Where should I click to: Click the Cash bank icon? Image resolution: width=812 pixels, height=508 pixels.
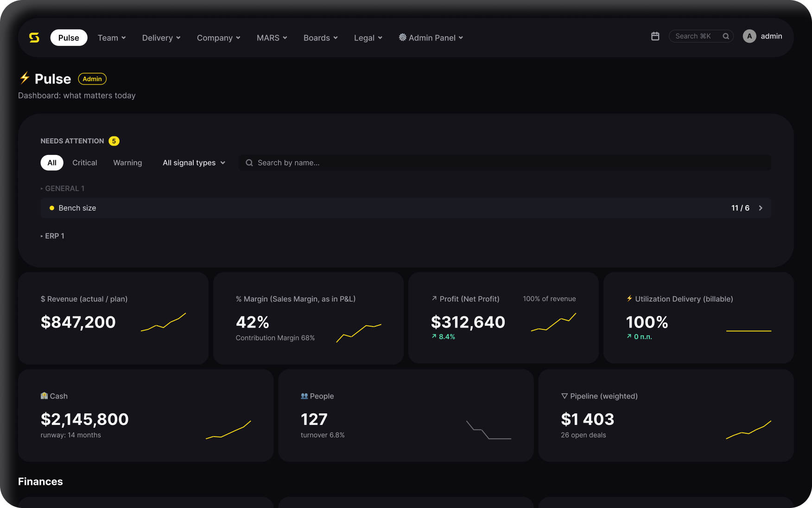pyautogui.click(x=44, y=396)
